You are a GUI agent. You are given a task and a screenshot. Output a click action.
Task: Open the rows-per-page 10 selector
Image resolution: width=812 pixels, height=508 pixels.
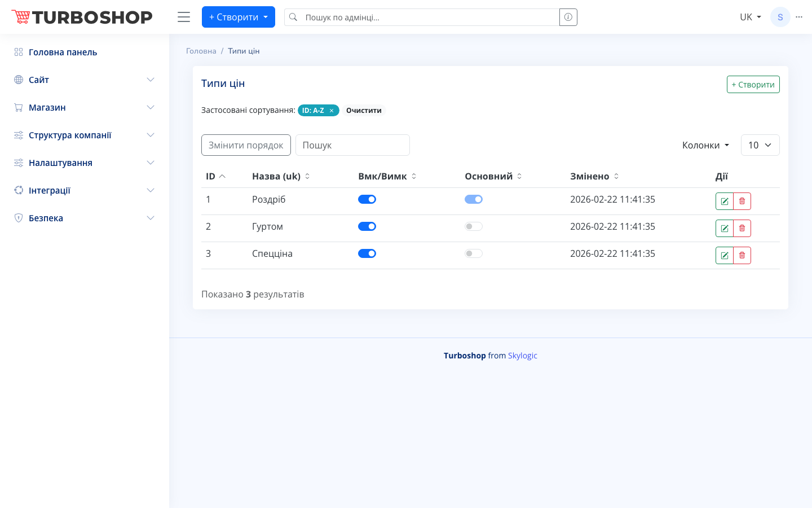(760, 145)
